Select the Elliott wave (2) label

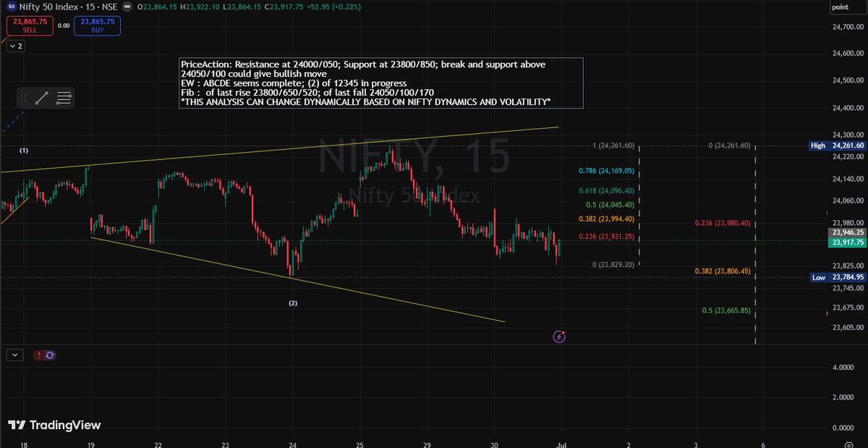pyautogui.click(x=293, y=303)
